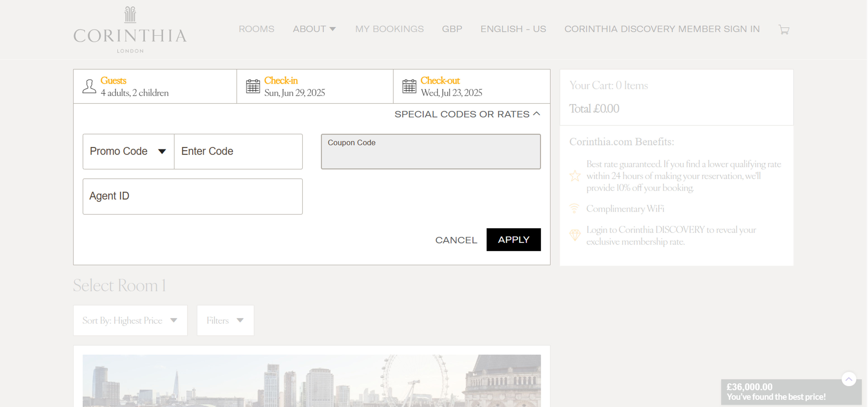Apply the entered codes
This screenshot has height=407, width=868.
[514, 240]
